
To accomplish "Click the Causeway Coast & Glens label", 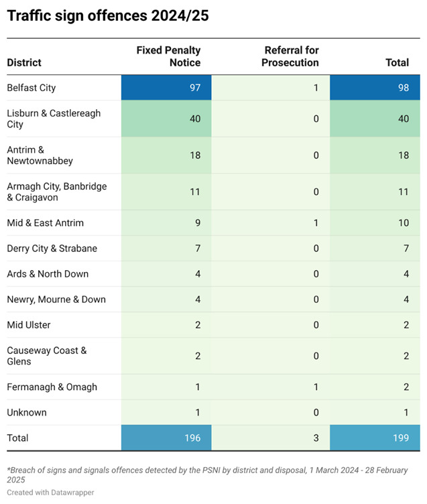I will (47, 356).
